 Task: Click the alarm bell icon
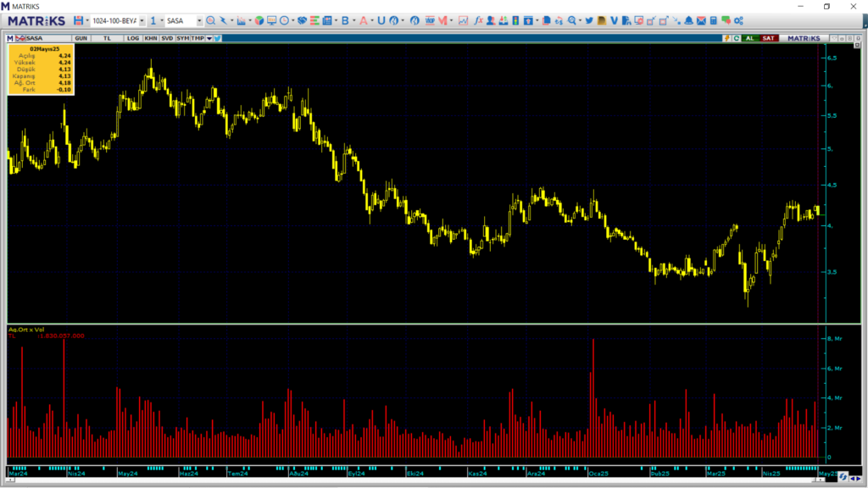click(x=688, y=20)
